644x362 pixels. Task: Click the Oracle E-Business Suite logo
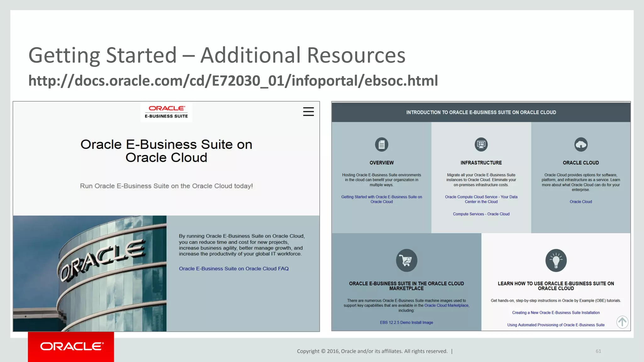166,112
